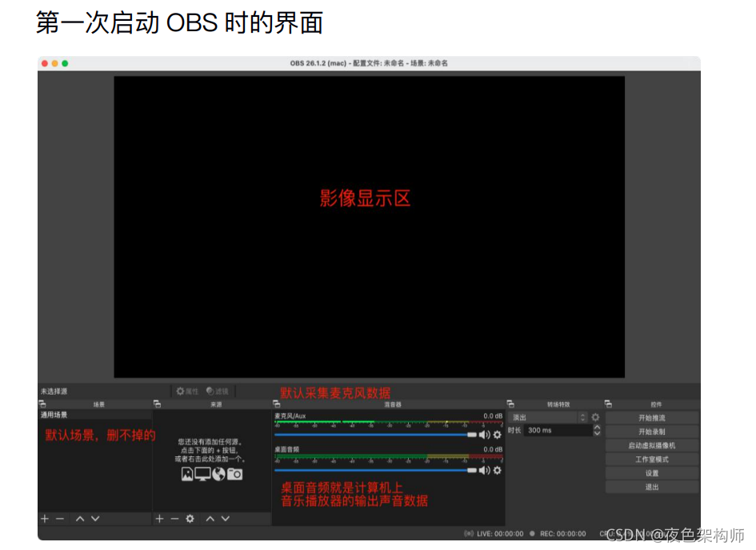The image size is (756, 550).
Task: Click the 未选择源 label
Action: point(54,391)
